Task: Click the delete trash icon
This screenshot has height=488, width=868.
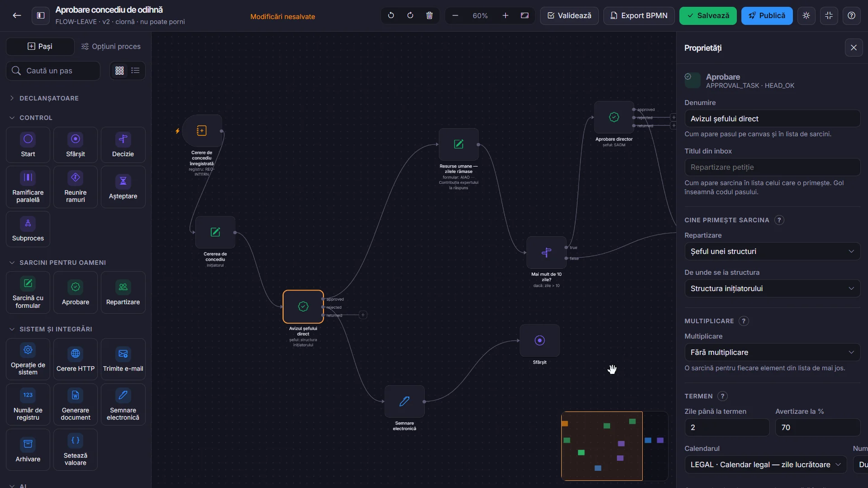Action: (x=429, y=15)
